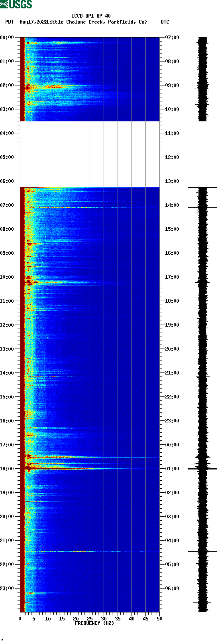Click the 05:00 PDT time label
Image resolution: width=220 pixels, height=644 pixels.
(7, 157)
